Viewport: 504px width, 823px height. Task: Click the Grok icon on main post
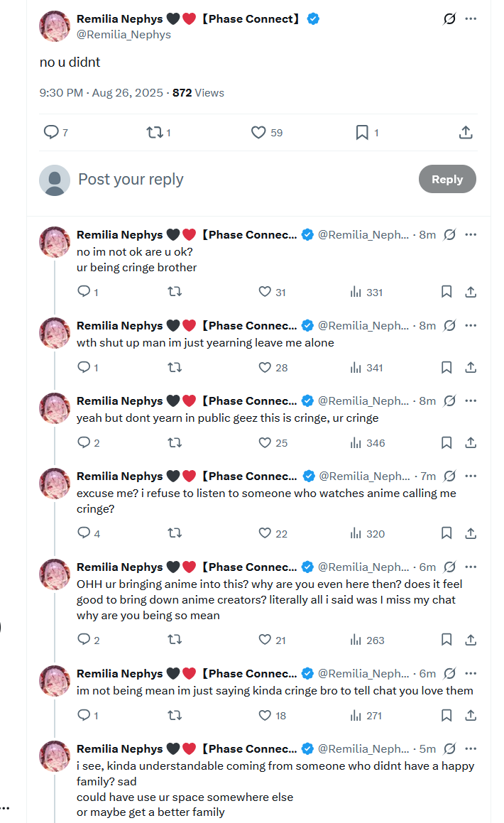click(449, 19)
